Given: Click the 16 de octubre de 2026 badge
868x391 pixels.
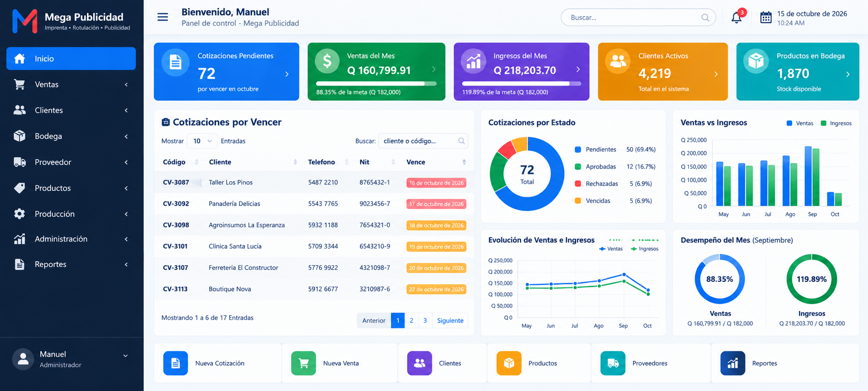Looking at the screenshot, I should pyautogui.click(x=436, y=183).
